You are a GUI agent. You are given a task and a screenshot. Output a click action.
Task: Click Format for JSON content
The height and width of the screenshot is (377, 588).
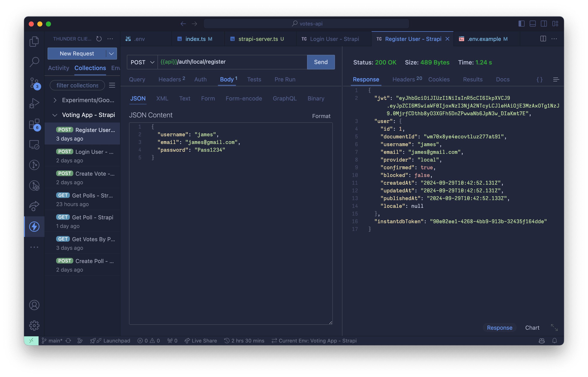pyautogui.click(x=321, y=116)
